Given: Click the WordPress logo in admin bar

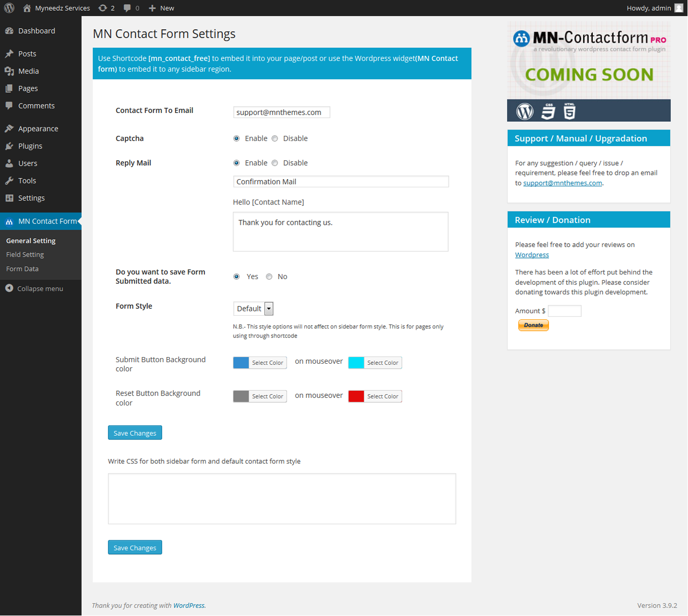Looking at the screenshot, I should pyautogui.click(x=9, y=8).
